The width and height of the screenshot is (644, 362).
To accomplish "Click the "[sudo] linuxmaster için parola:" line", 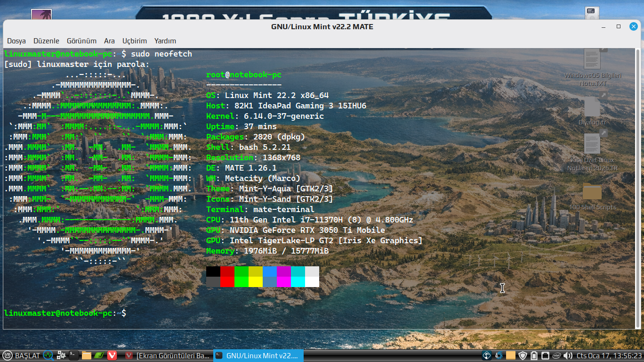I will point(77,64).
